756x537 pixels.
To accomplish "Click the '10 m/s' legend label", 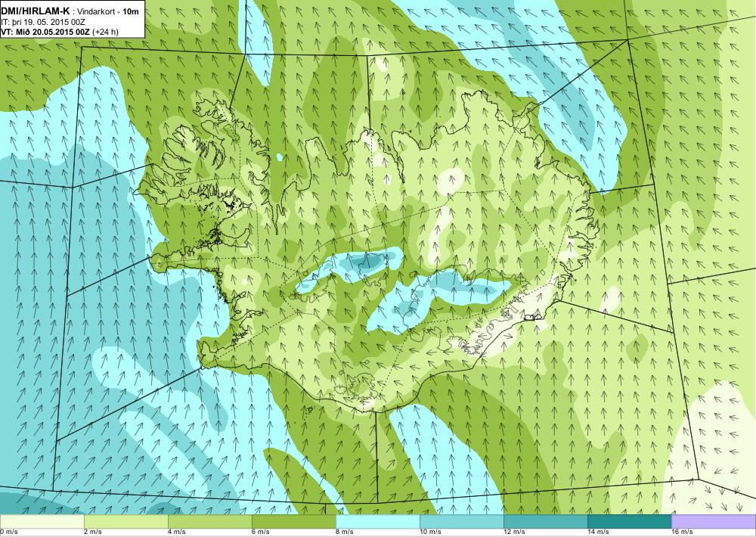I will pos(430,532).
